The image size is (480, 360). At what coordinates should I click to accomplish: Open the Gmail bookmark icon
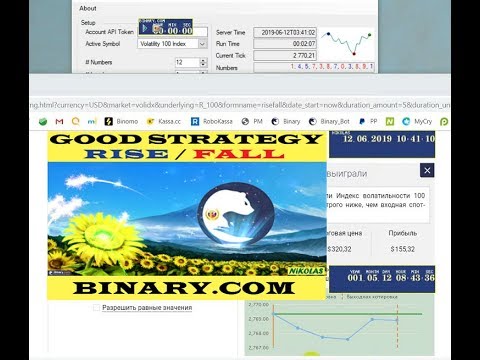tap(59, 122)
